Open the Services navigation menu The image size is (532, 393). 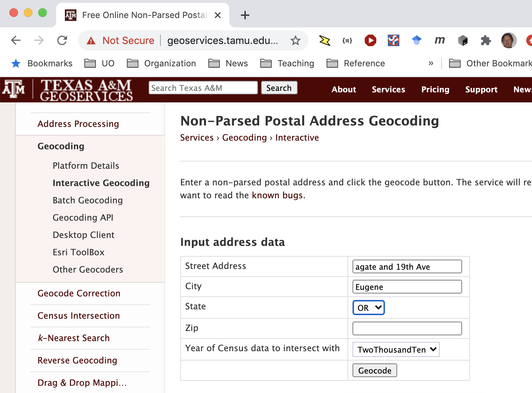[388, 89]
